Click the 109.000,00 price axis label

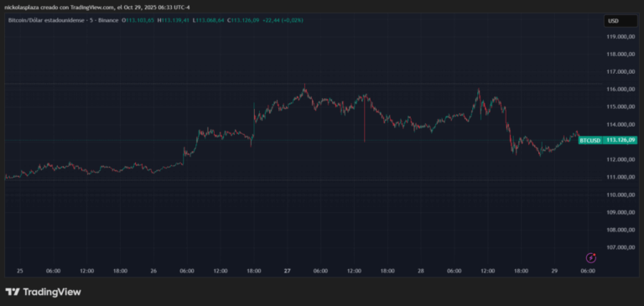(621, 212)
